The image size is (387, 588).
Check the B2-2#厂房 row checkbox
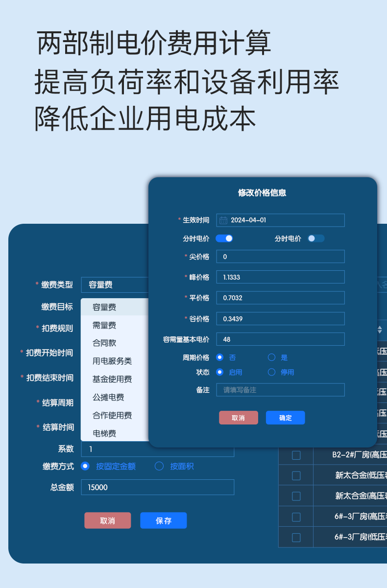[x=296, y=455]
